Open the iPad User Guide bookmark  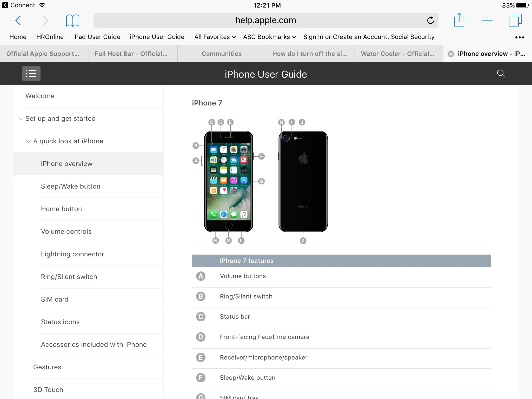(97, 37)
